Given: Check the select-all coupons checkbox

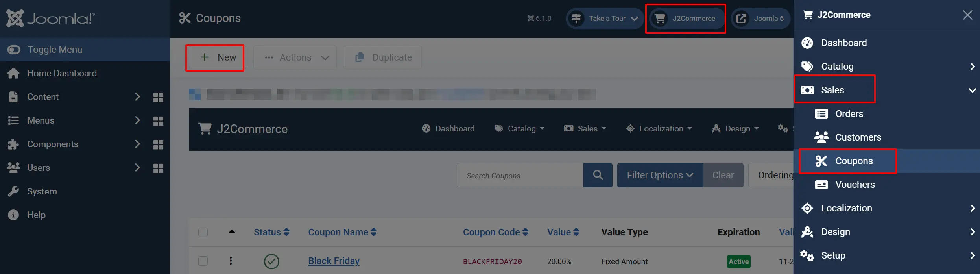Looking at the screenshot, I should 203,232.
